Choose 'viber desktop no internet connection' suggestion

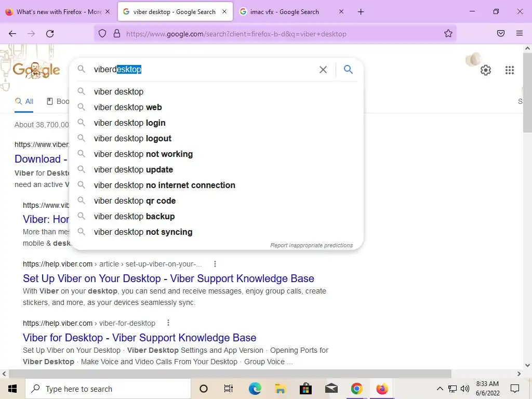coord(216,185)
